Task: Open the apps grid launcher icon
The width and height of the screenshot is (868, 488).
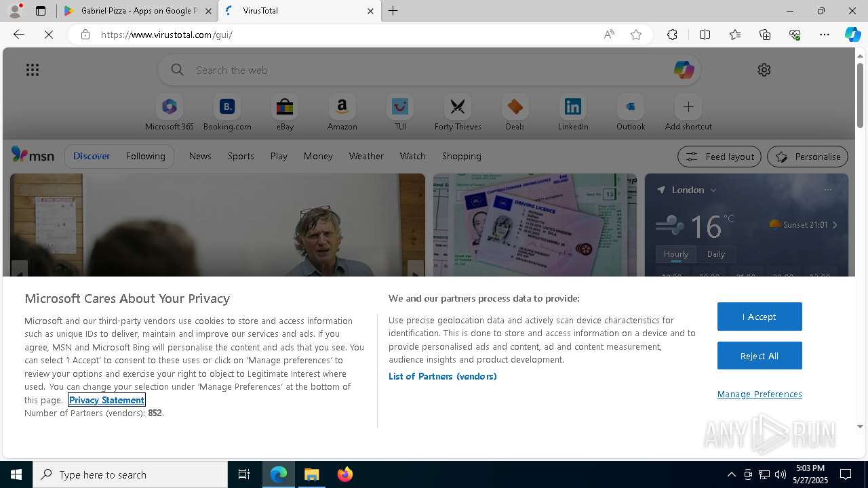Action: coord(33,70)
